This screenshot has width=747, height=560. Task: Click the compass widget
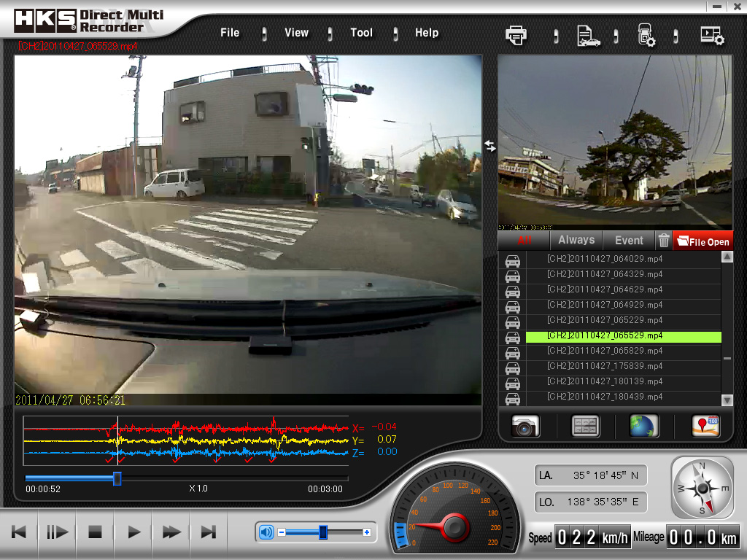pos(703,488)
